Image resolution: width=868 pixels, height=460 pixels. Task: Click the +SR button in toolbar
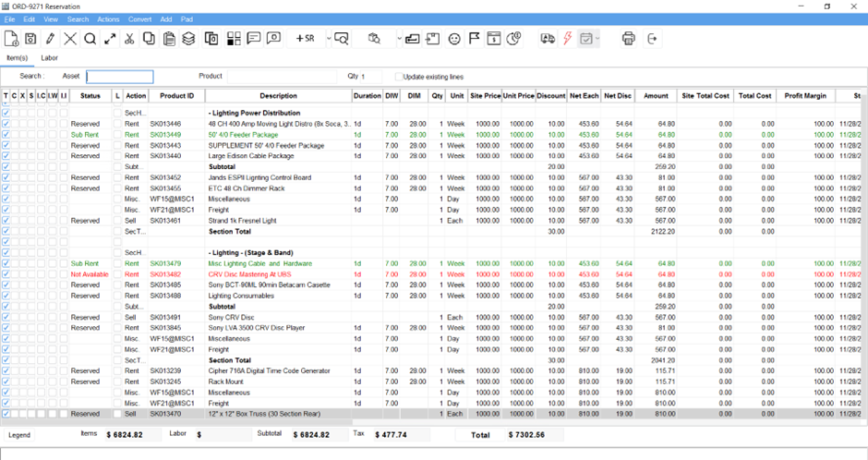306,39
